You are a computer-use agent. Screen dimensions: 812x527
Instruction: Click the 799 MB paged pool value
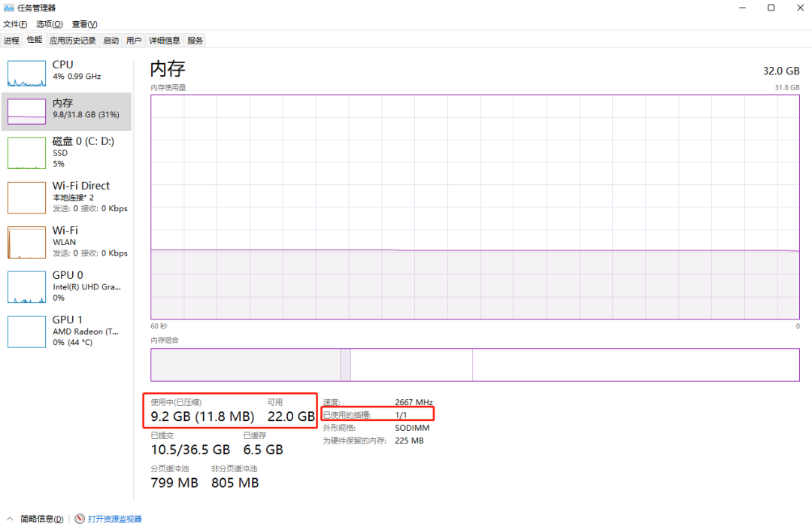[x=174, y=483]
